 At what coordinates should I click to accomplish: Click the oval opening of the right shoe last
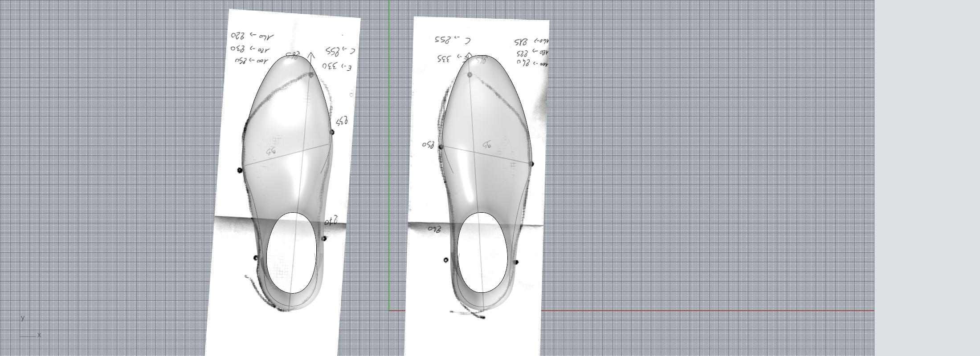482,252
